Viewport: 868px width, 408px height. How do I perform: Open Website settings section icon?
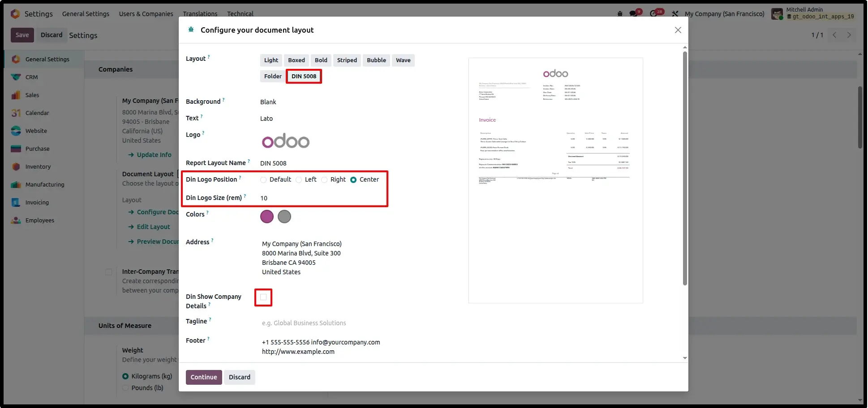pyautogui.click(x=16, y=131)
